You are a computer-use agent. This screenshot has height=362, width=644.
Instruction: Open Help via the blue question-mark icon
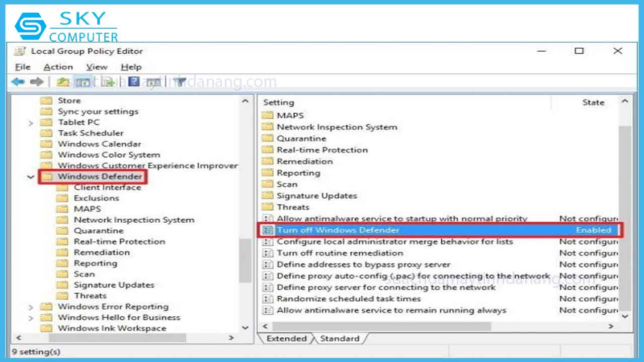click(133, 81)
